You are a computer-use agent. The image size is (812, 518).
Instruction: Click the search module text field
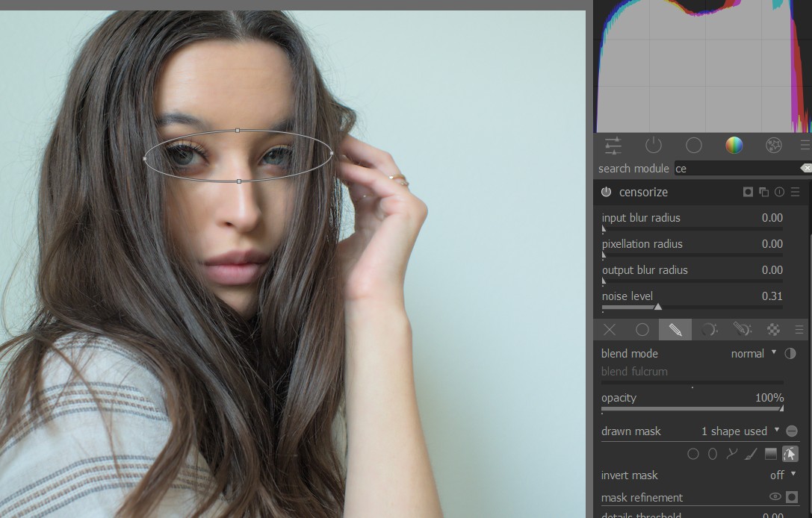[x=737, y=168]
